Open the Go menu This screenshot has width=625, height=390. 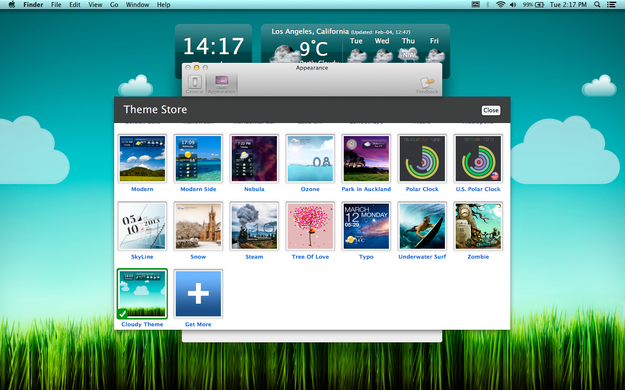(114, 5)
